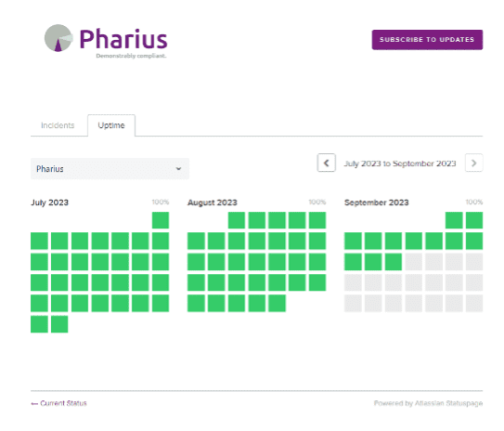The width and height of the screenshot is (504, 431).
Task: Select the August 27 green day square
Action: [x=196, y=304]
